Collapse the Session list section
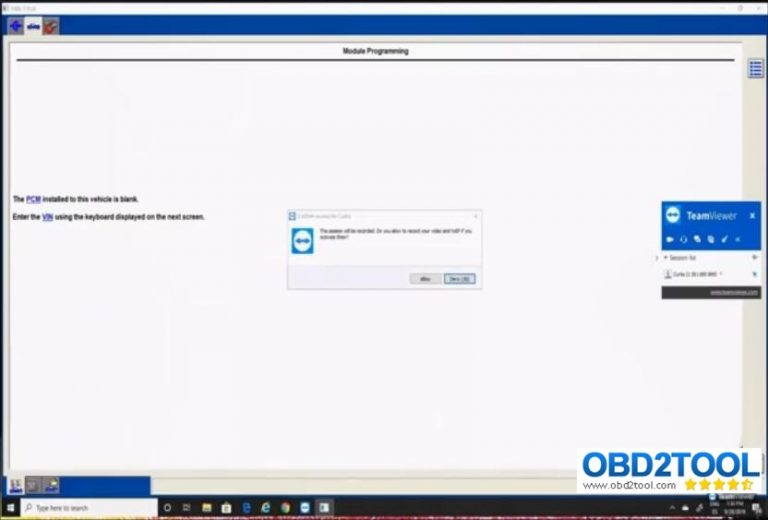This screenshot has height=520, width=768. pyautogui.click(x=666, y=257)
